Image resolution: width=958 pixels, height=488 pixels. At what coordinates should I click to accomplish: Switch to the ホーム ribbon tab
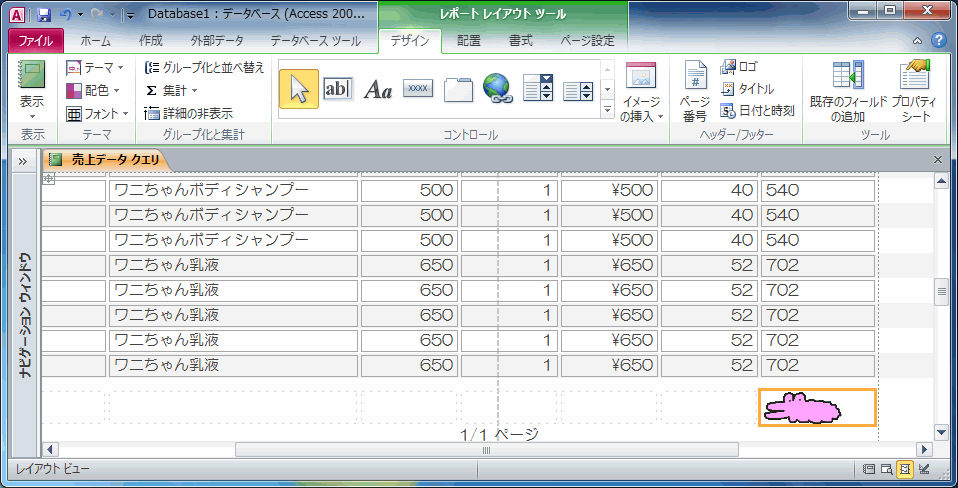coord(95,41)
